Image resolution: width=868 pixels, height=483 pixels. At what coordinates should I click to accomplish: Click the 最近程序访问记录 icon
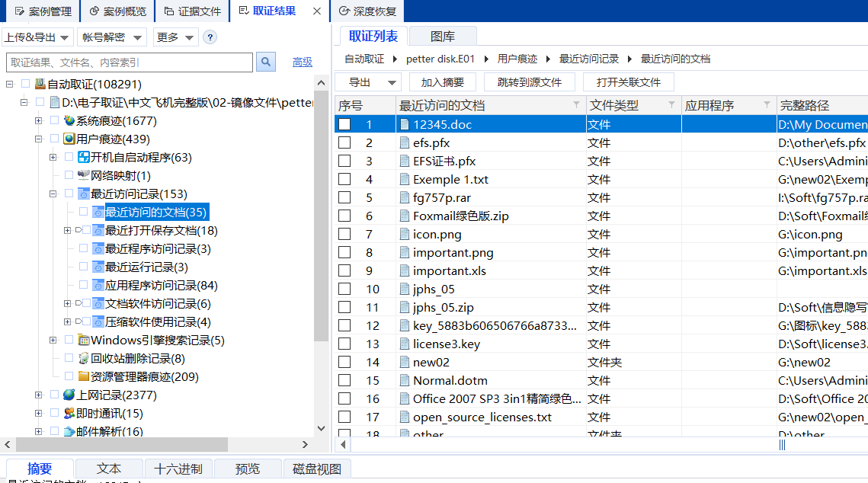click(98, 249)
